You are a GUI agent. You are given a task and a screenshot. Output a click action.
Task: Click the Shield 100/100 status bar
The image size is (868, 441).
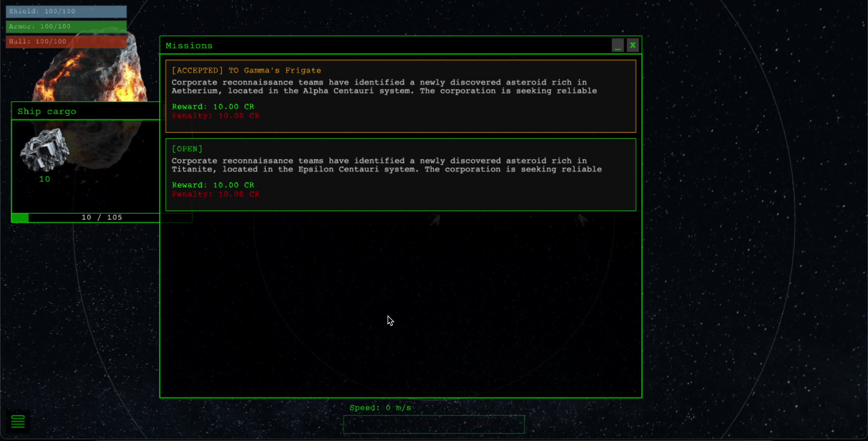coord(66,11)
